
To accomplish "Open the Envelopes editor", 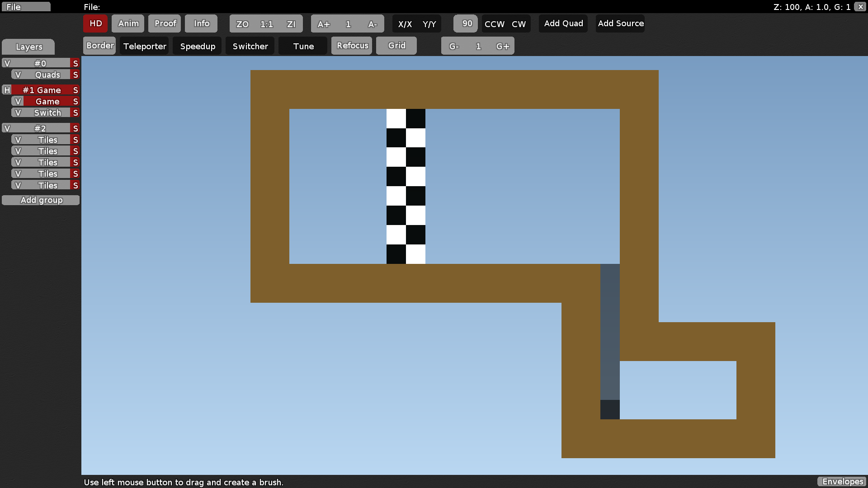I will click(842, 482).
